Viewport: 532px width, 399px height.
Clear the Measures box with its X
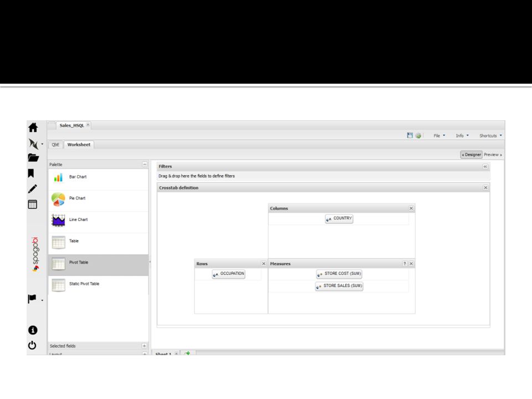coord(411,264)
